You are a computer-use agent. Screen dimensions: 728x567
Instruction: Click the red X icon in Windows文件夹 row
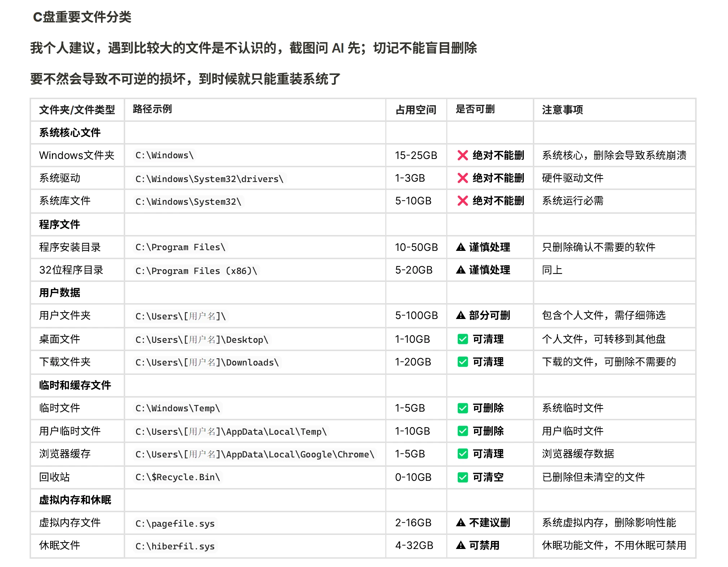462,155
